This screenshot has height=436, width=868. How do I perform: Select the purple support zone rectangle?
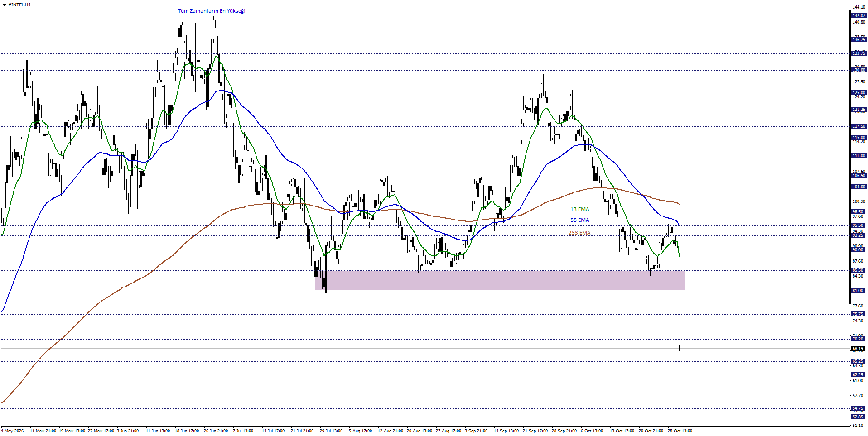coord(500,280)
